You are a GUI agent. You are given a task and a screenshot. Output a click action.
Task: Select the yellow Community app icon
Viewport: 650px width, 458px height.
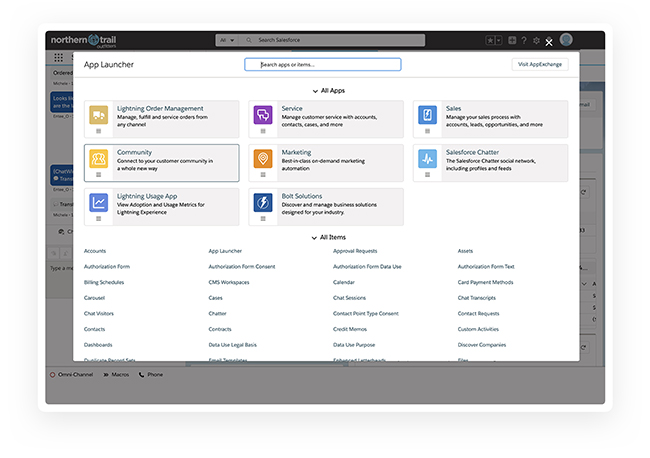tap(99, 158)
